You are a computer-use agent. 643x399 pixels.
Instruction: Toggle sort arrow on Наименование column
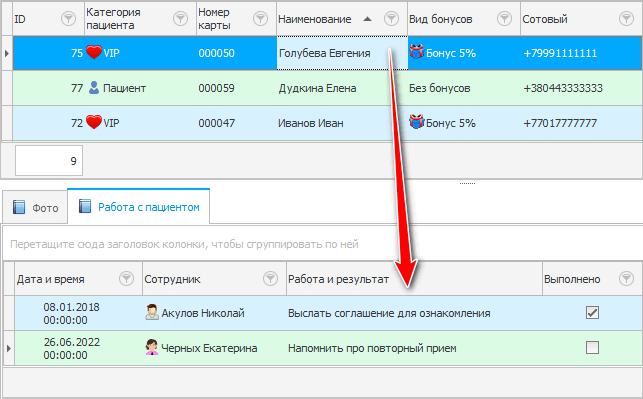coord(367,19)
